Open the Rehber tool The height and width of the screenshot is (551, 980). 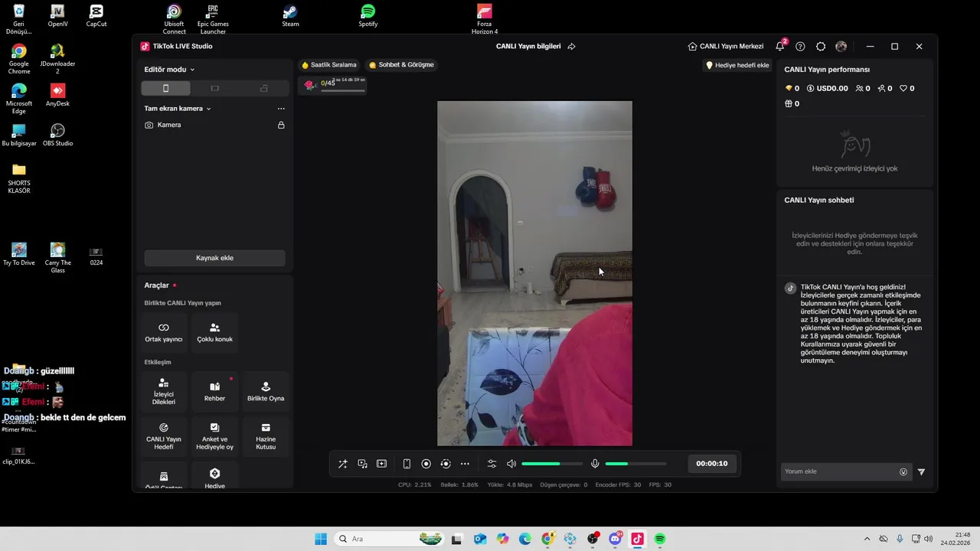(214, 392)
